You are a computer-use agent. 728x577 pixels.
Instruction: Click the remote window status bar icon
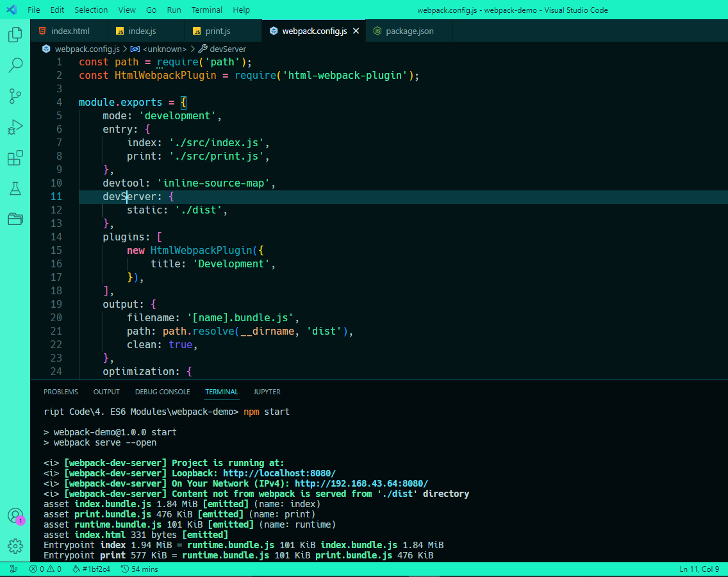pos(13,569)
